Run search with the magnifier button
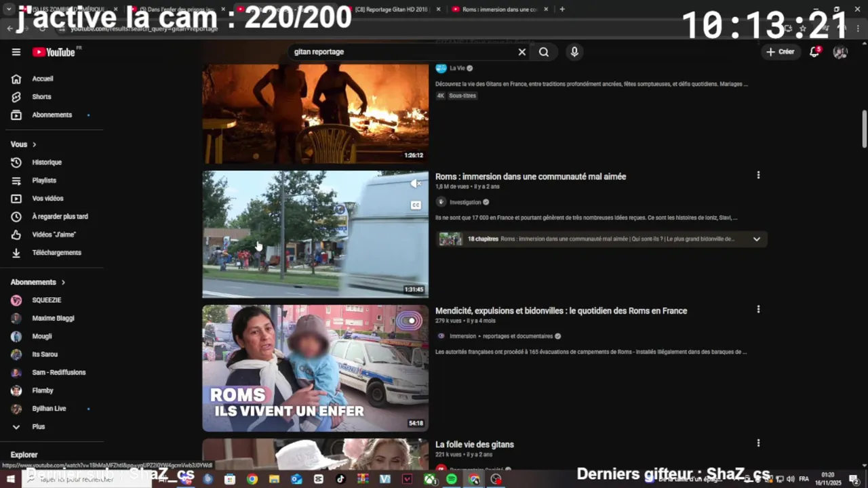 (x=544, y=52)
